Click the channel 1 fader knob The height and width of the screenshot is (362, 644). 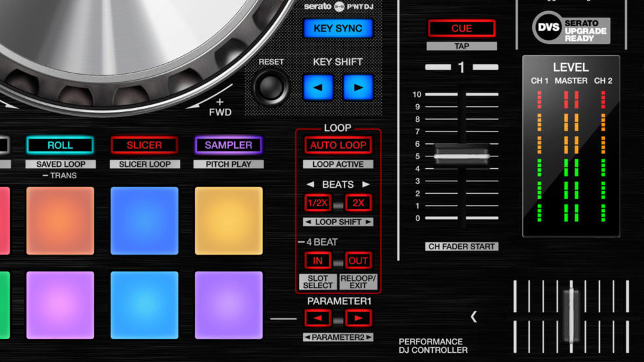coord(462,156)
